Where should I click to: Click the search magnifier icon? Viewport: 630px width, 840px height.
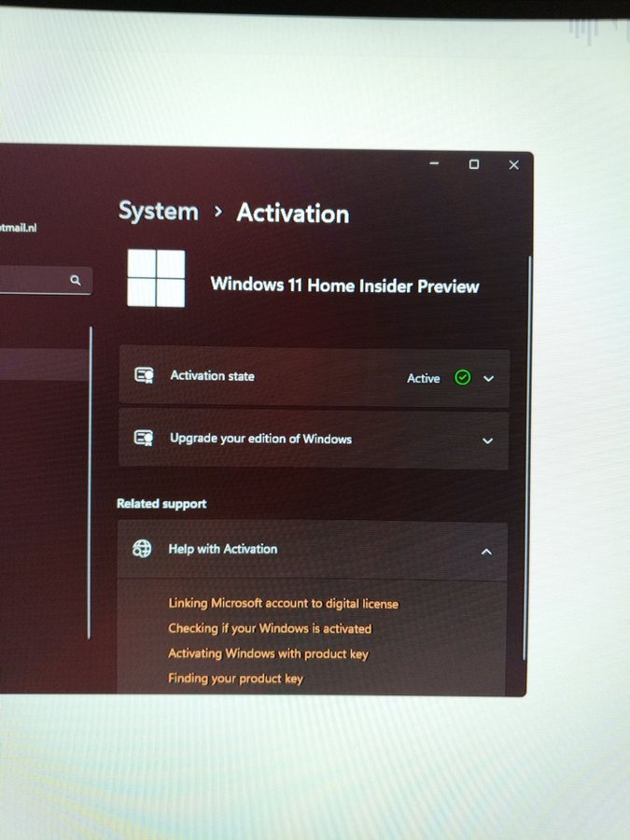pyautogui.click(x=76, y=280)
